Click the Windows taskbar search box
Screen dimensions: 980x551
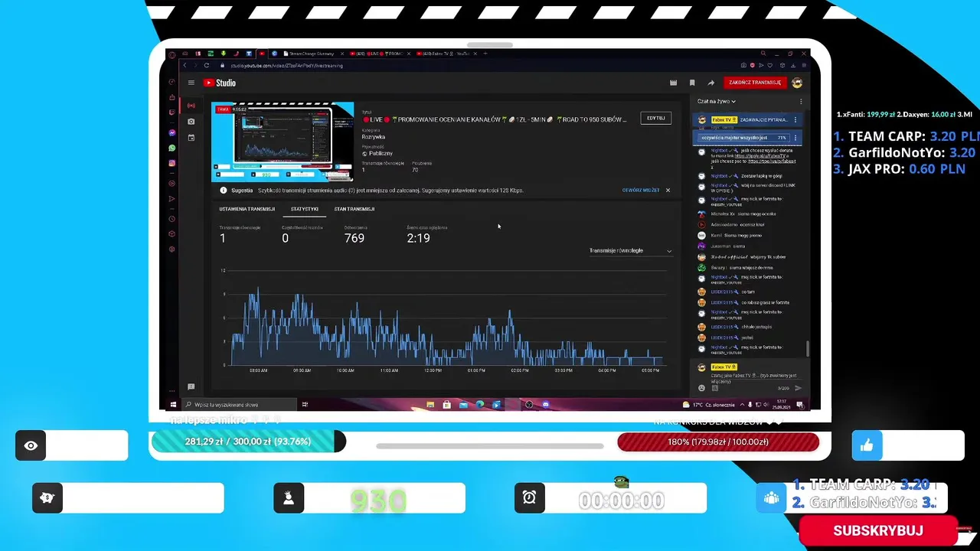click(x=239, y=405)
